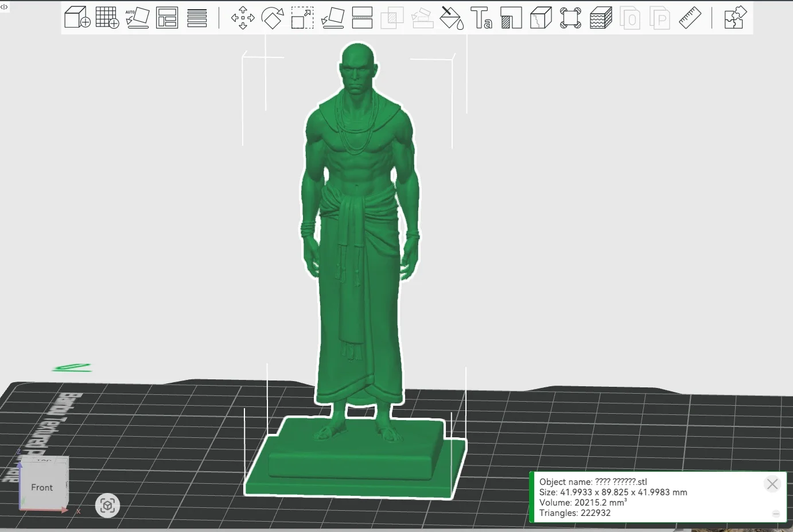The height and width of the screenshot is (532, 793).
Task: Click the grayed-out 'P' pages toolbar icon
Action: point(660,18)
